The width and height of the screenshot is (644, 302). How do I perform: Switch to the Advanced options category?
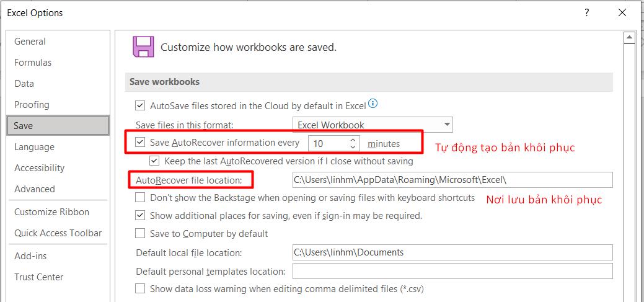click(x=35, y=189)
